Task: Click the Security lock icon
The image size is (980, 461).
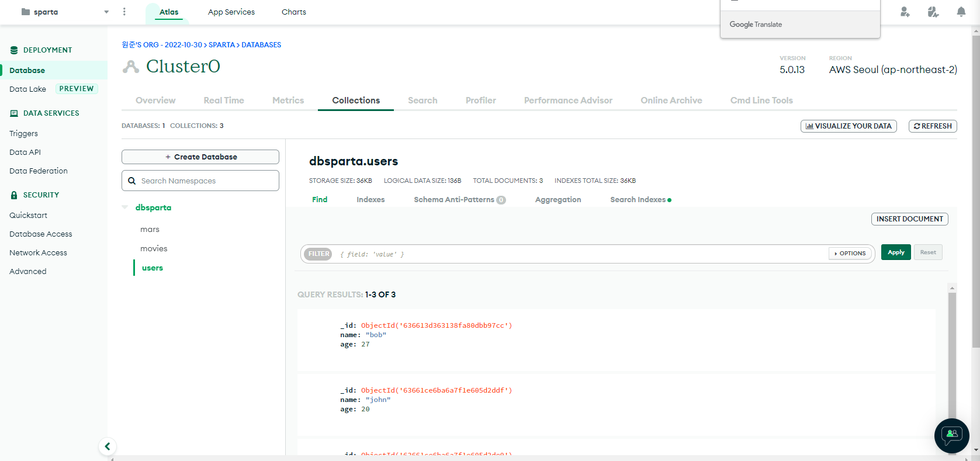Action: [14, 195]
